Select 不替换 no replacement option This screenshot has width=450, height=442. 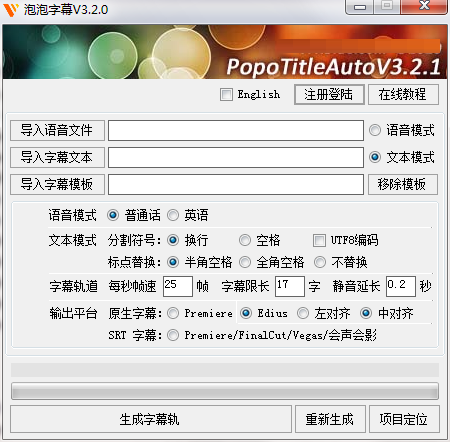click(x=320, y=262)
